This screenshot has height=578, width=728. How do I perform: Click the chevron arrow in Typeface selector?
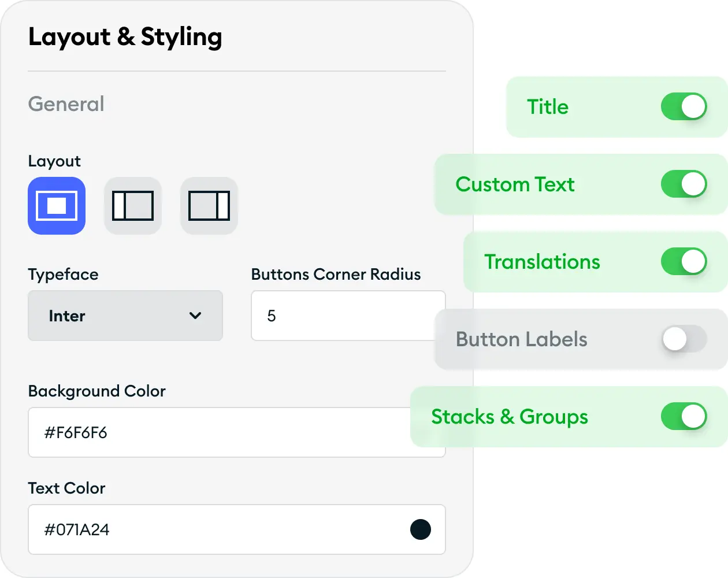[x=195, y=316]
